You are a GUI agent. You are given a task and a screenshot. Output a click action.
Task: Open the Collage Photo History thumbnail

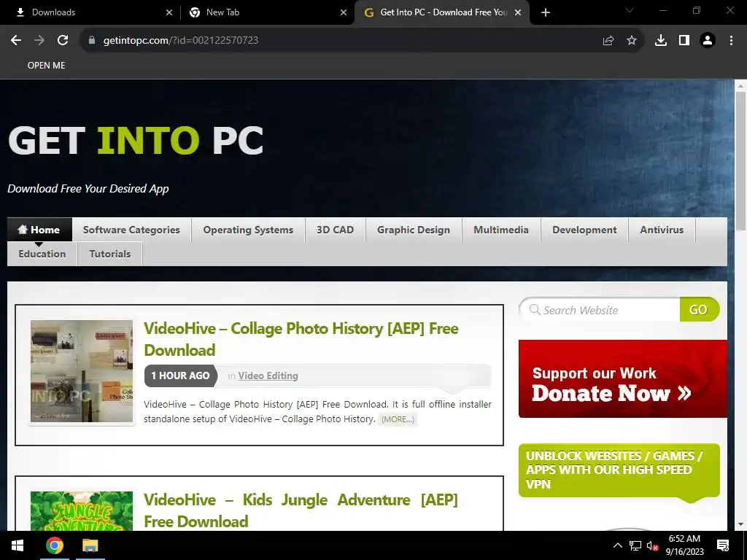point(82,371)
